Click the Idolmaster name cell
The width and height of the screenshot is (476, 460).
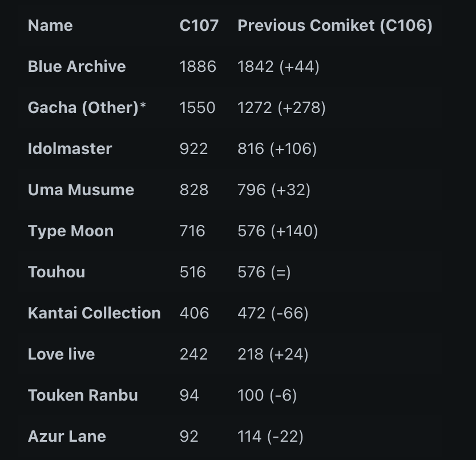[70, 148]
